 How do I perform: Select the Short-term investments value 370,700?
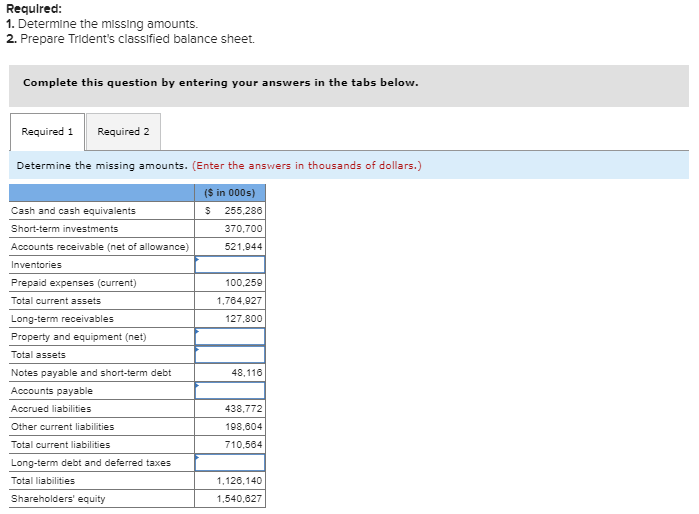click(x=243, y=229)
